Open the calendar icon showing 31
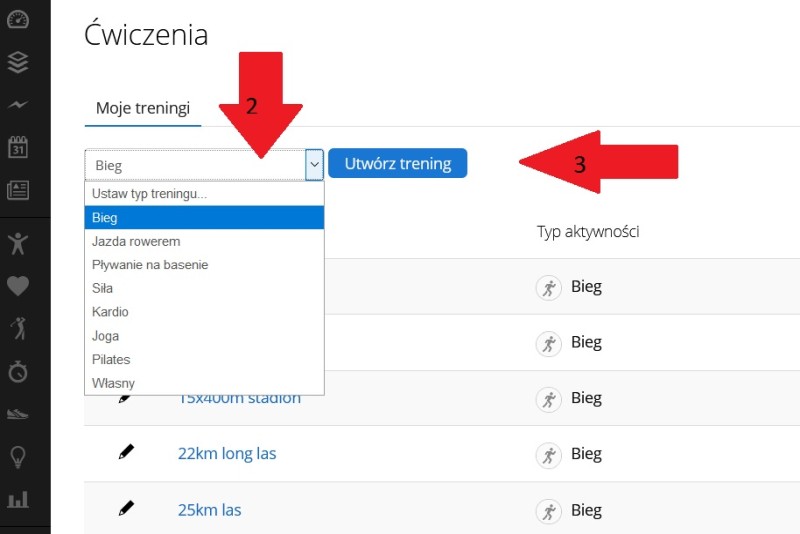The image size is (800, 534). pyautogui.click(x=18, y=147)
